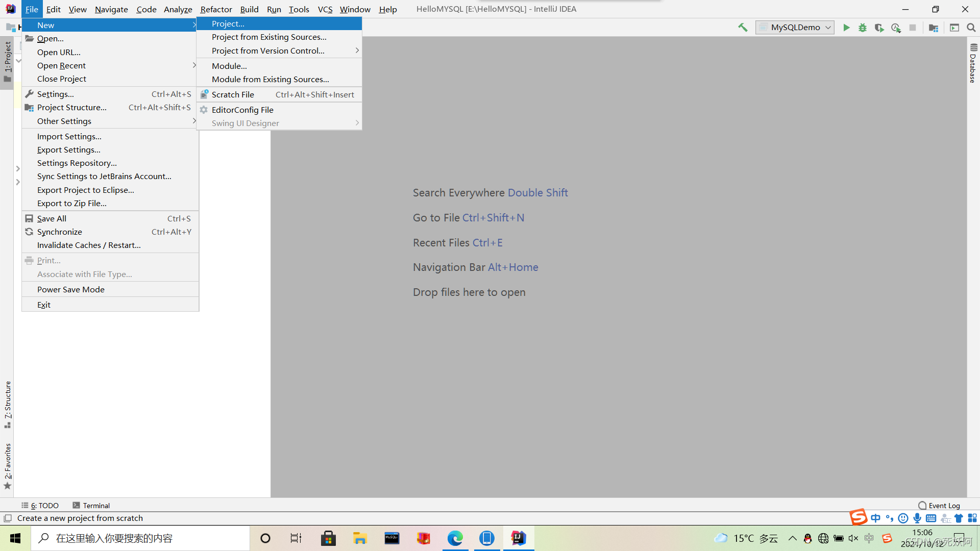Run MySQLDemo with the green play icon
The width and height of the screenshot is (980, 551).
[846, 28]
